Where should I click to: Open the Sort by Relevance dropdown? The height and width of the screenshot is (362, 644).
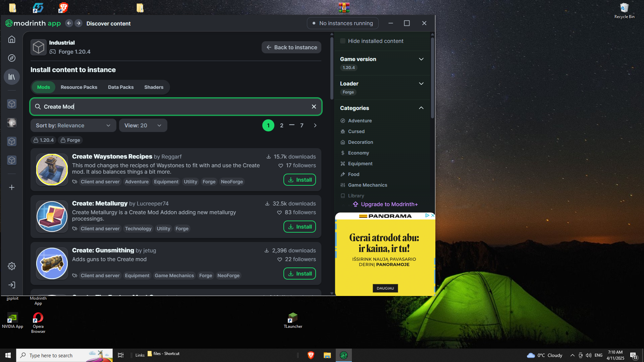[x=73, y=125]
